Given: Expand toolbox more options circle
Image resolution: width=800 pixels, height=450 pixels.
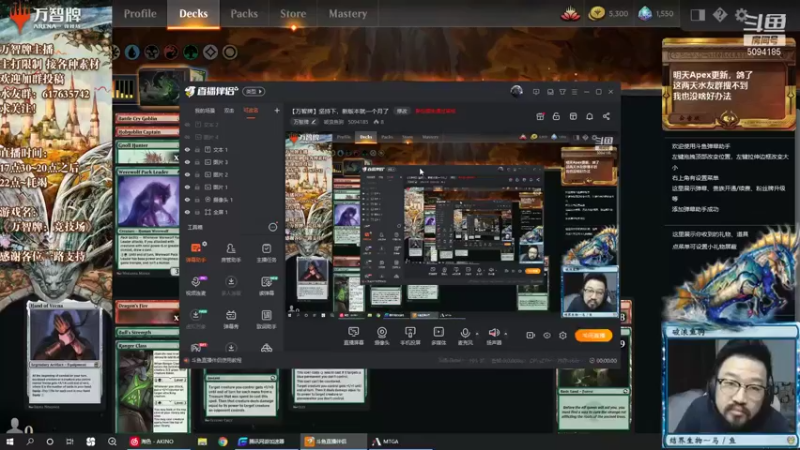Looking at the screenshot, I should (x=273, y=227).
